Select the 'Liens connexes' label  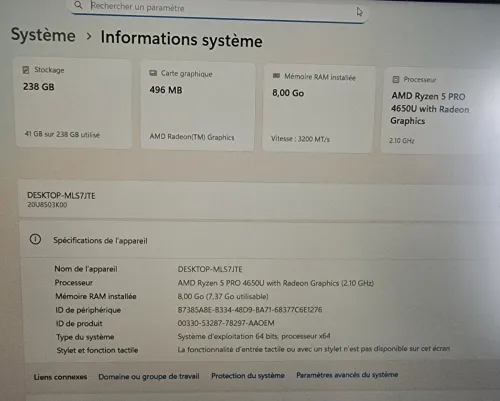point(60,377)
